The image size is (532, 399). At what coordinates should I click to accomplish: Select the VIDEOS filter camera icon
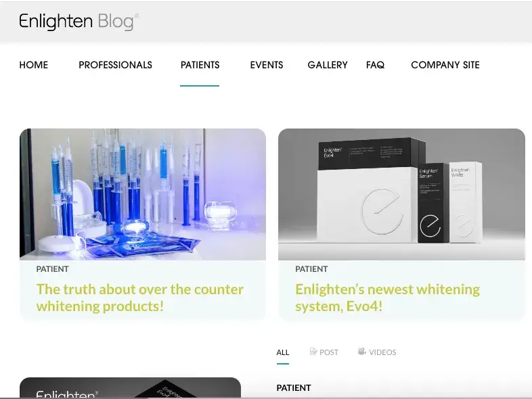click(x=361, y=352)
